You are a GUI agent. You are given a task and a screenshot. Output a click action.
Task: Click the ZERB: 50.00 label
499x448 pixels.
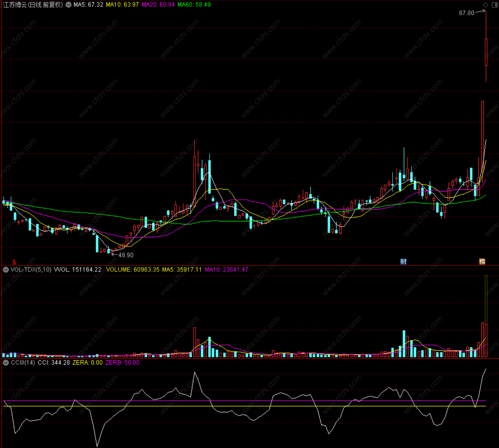click(x=122, y=363)
